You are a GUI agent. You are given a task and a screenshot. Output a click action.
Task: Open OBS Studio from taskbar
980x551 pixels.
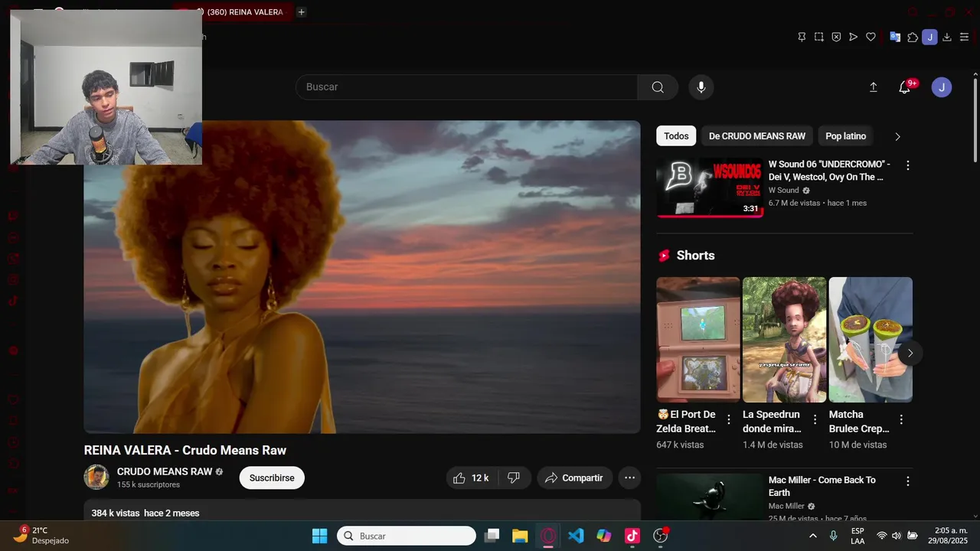tap(661, 536)
